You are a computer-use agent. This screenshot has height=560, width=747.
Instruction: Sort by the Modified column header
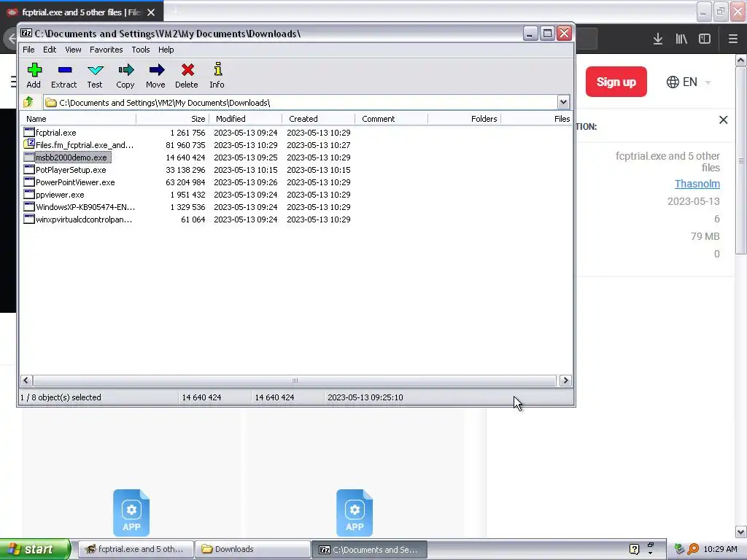245,119
